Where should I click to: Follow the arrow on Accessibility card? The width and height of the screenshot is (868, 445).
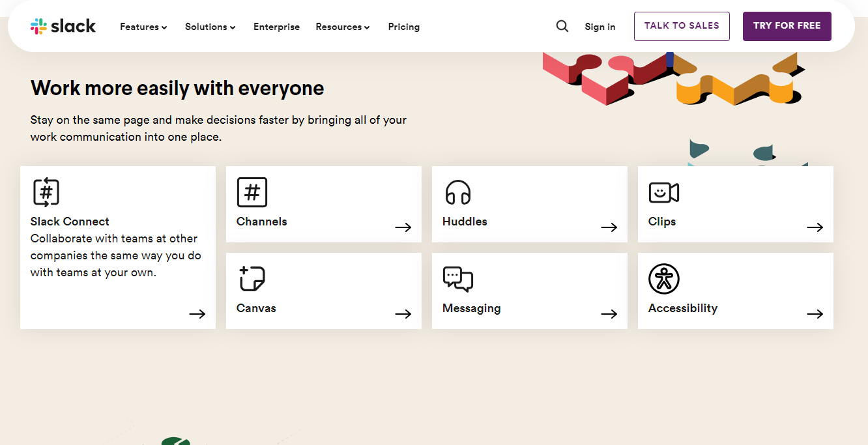tap(815, 314)
